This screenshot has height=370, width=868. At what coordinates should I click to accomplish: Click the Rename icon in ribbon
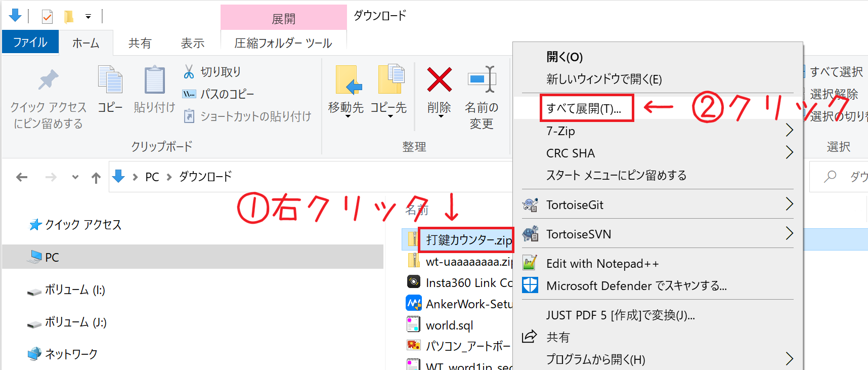481,80
